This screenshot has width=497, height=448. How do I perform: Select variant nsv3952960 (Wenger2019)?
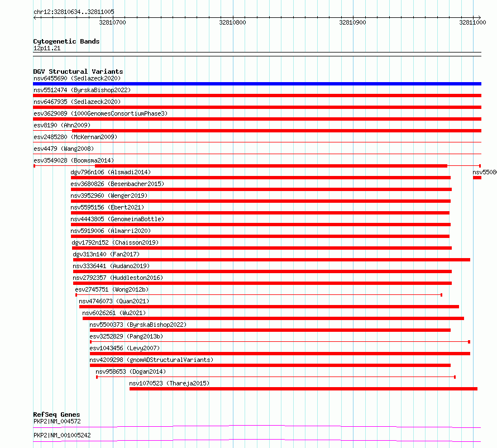(x=109, y=196)
